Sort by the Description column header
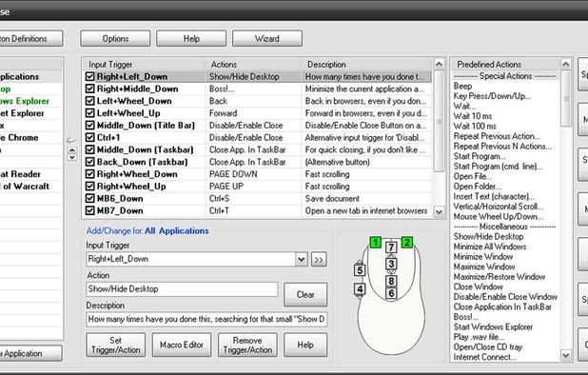Screen dimensions: 588x375 coord(366,65)
